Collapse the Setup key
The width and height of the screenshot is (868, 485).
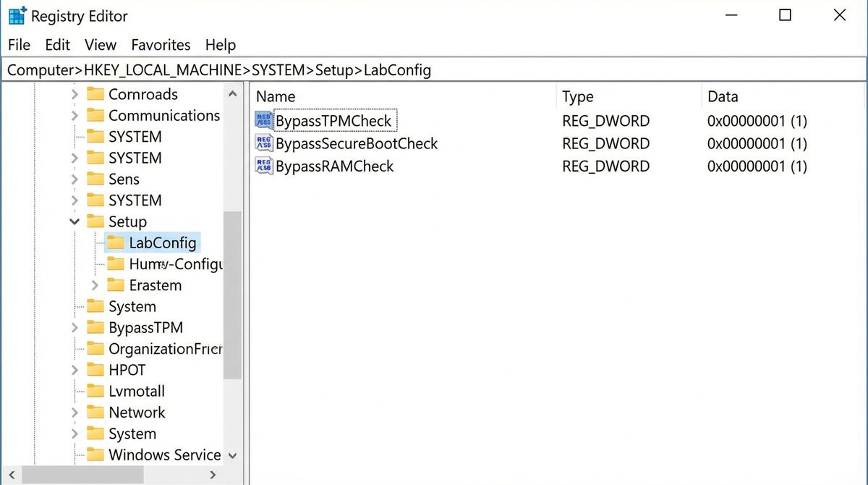(x=75, y=222)
